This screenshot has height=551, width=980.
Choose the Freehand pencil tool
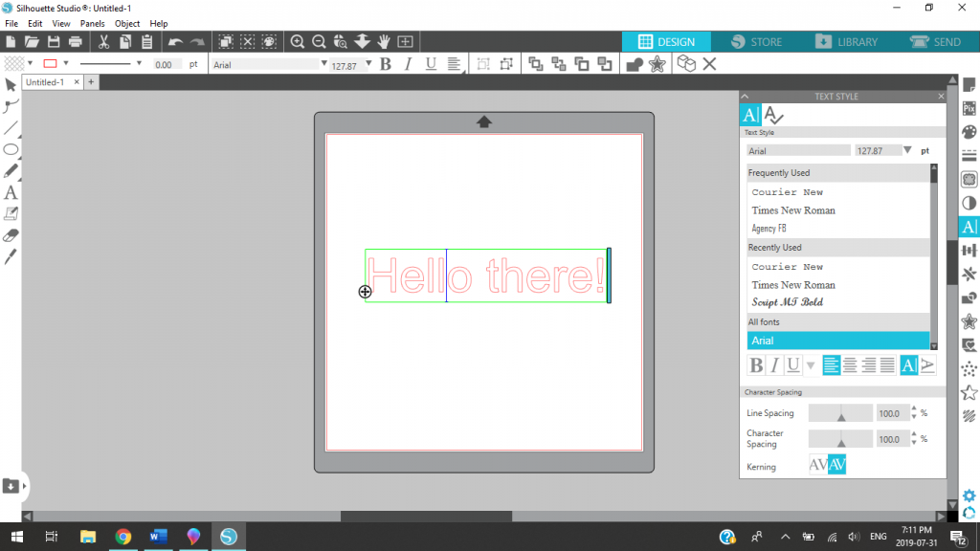11,170
